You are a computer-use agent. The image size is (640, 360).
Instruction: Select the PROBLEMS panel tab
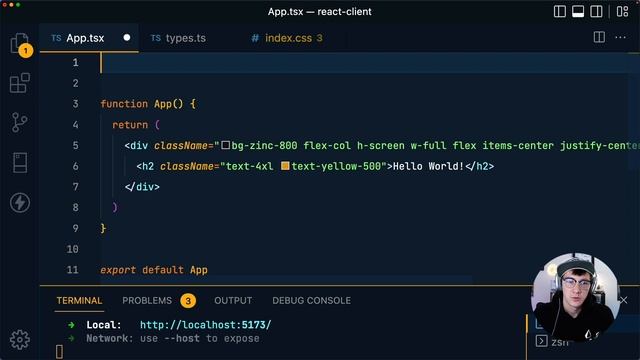click(147, 301)
